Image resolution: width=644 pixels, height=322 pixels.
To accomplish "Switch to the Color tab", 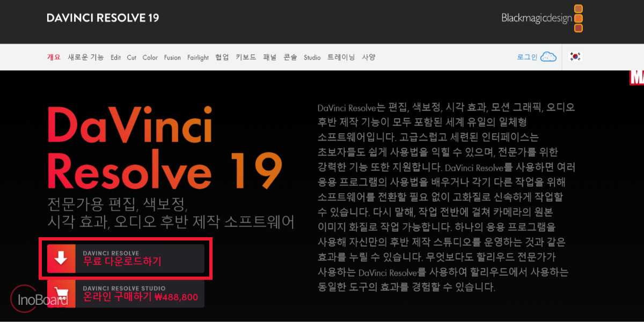I will [x=150, y=57].
